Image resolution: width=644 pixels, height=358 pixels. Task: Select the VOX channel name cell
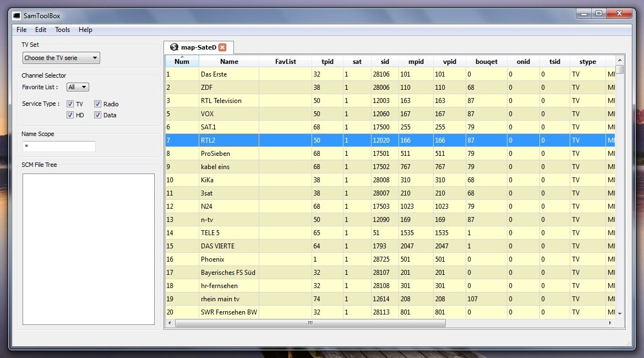point(229,114)
